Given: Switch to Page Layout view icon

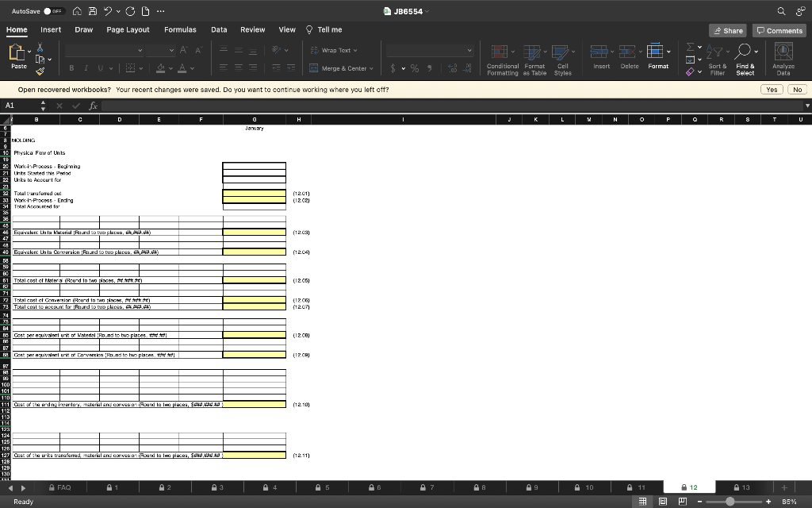Looking at the screenshot, I should pyautogui.click(x=662, y=502).
